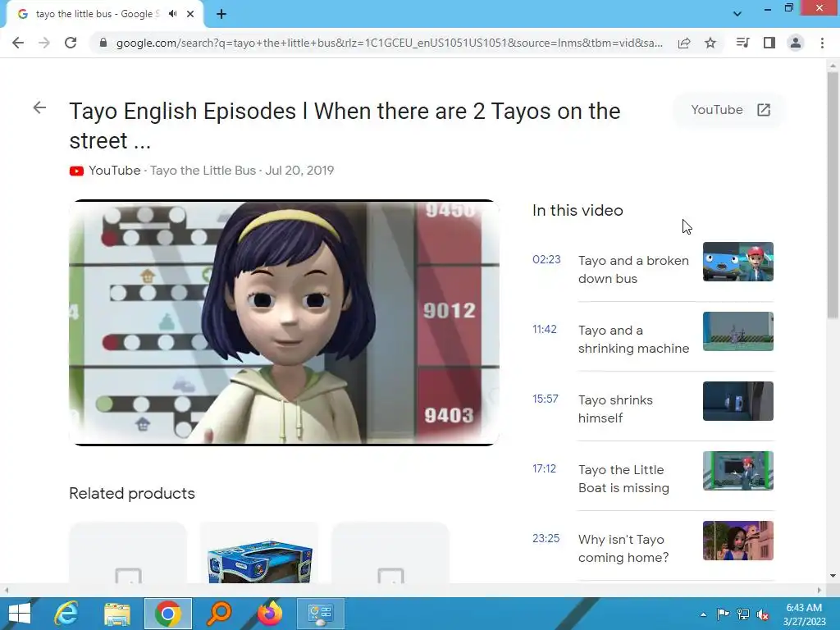
Task: Open the Chrome side panel
Action: pyautogui.click(x=769, y=43)
